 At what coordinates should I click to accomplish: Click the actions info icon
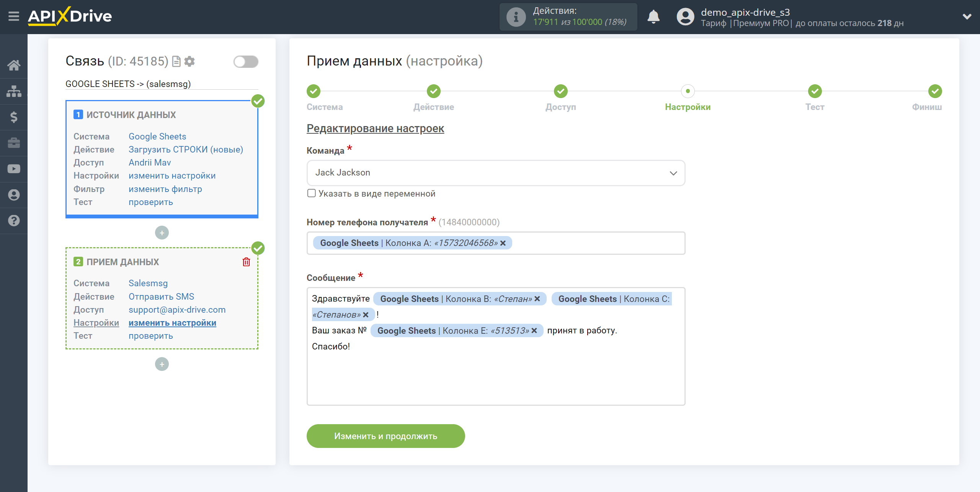[x=516, y=17]
